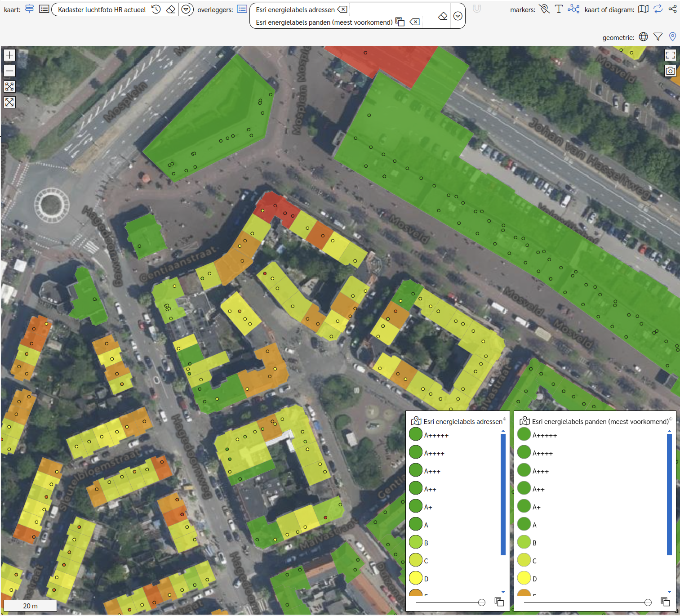Select the text marker tool

click(559, 9)
